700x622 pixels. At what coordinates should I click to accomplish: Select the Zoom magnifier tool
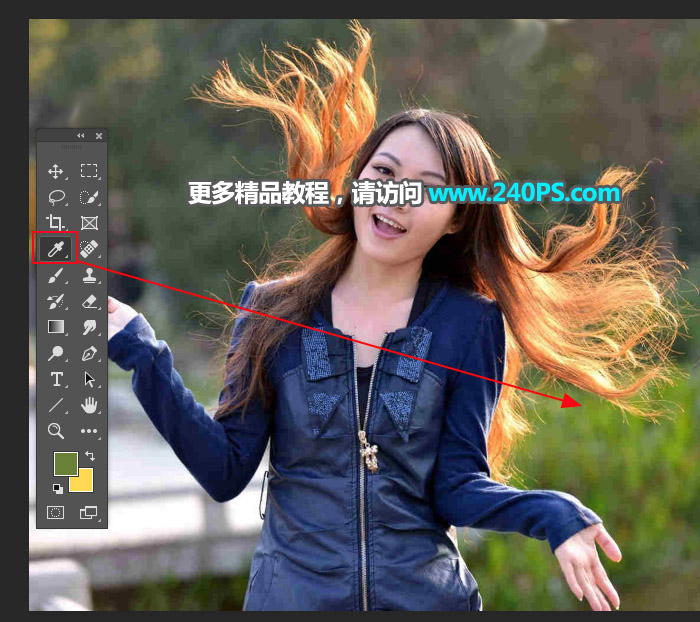[x=55, y=431]
